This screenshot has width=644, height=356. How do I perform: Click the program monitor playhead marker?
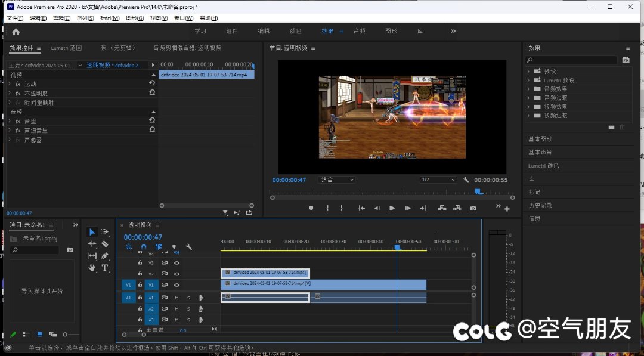478,191
